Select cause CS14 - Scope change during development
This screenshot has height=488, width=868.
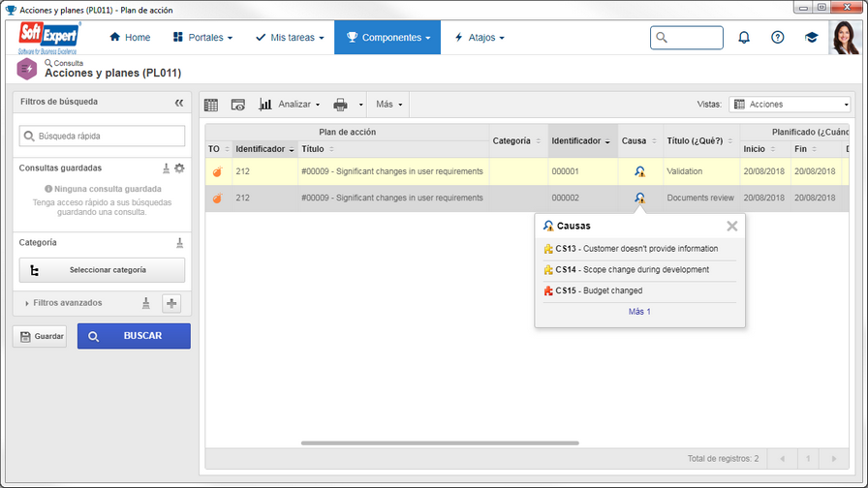pos(640,270)
